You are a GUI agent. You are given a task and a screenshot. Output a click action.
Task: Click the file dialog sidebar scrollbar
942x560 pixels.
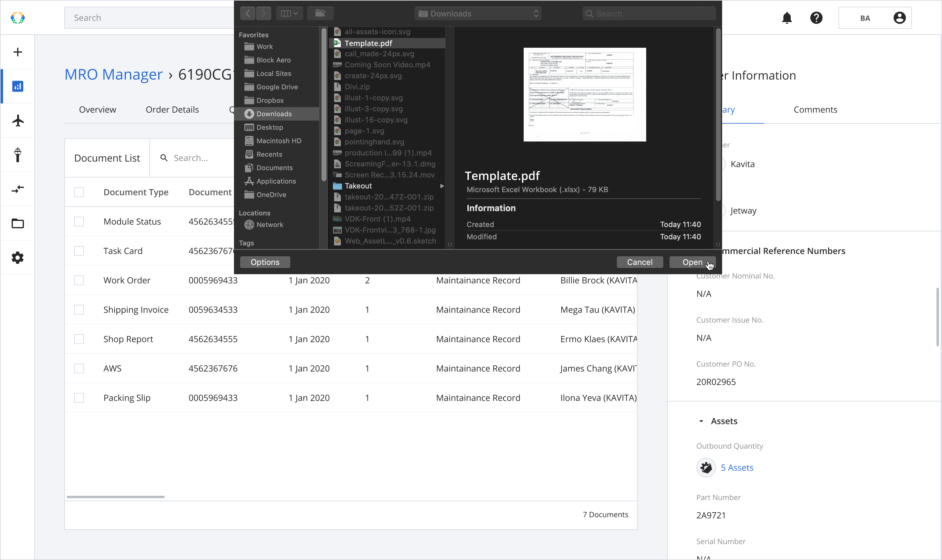[324, 105]
